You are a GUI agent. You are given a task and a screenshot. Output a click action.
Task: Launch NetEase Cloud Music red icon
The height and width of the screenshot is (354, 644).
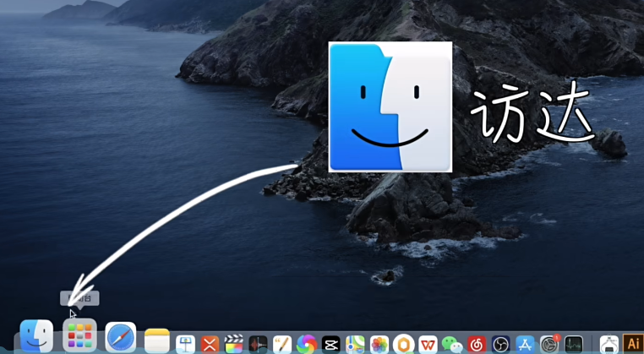[x=477, y=344]
